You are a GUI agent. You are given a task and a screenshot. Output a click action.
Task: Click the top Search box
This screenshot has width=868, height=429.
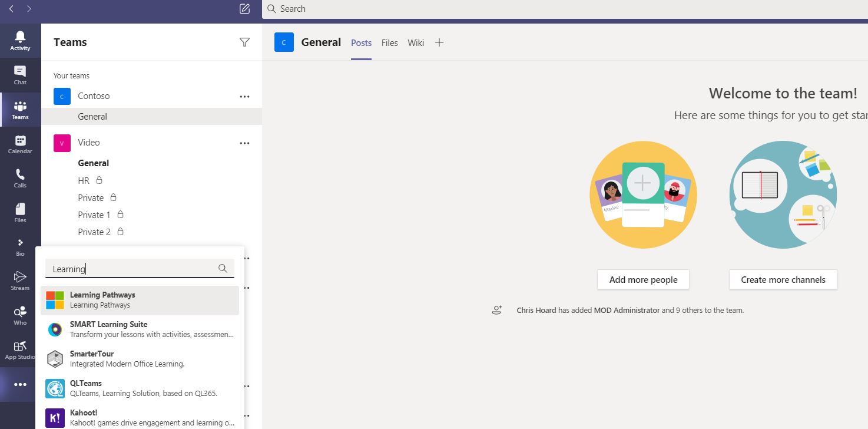tap(565, 9)
